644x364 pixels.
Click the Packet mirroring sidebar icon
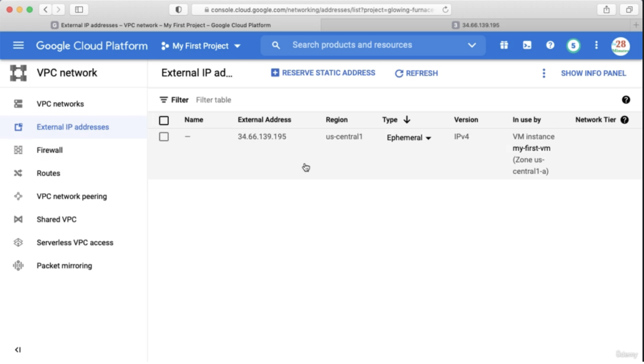pos(18,266)
